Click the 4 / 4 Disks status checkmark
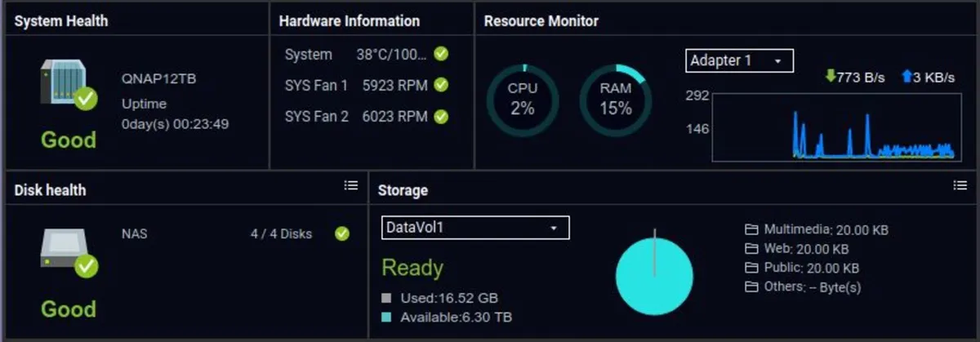The width and height of the screenshot is (980, 342). 342,234
